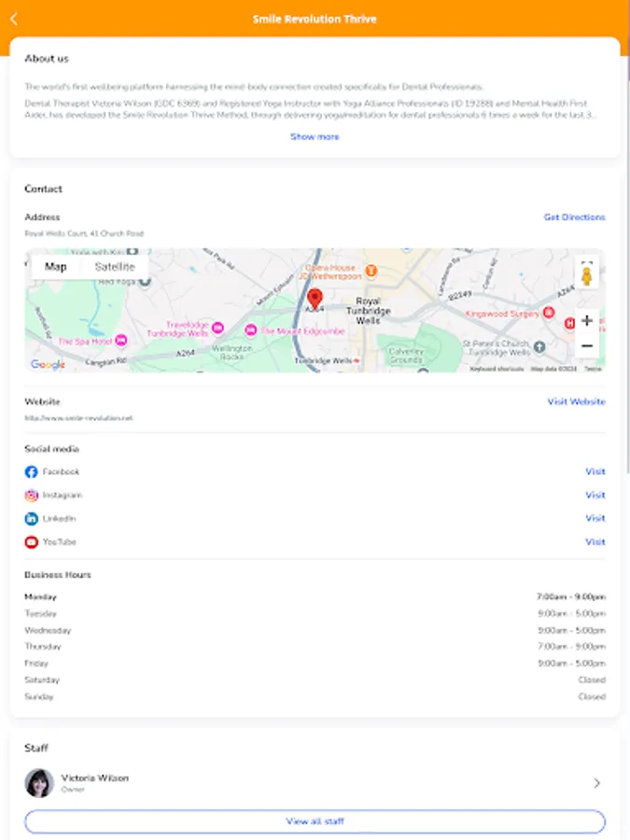Select Saturday's Closed status
Screen dimensions: 630x840
(592, 679)
